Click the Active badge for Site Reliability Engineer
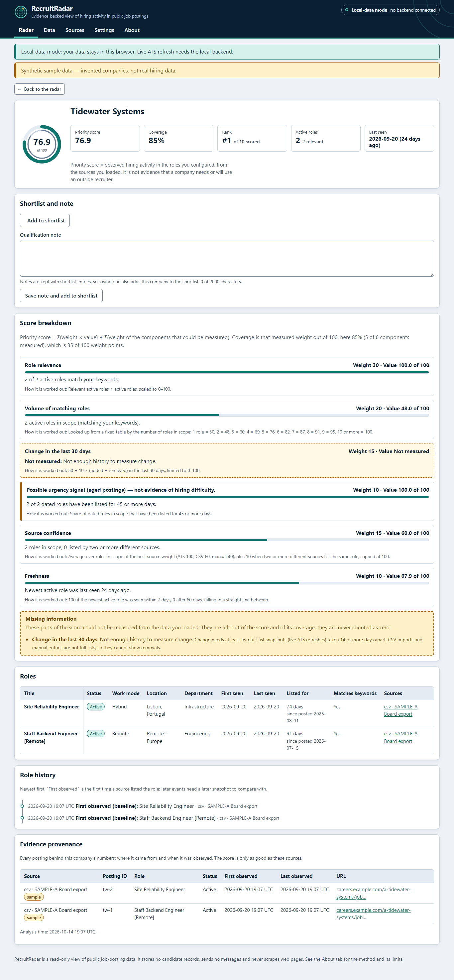Image resolution: width=454 pixels, height=980 pixels. [96, 707]
